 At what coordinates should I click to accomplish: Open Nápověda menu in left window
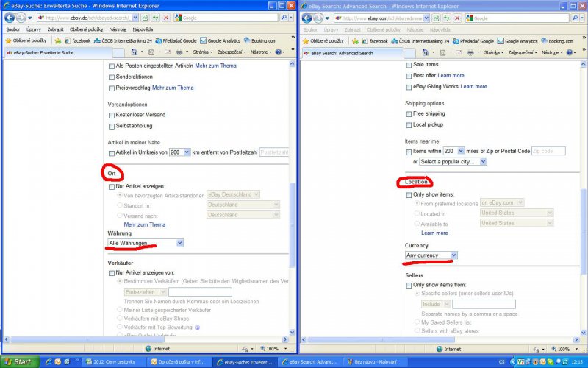tap(143, 29)
